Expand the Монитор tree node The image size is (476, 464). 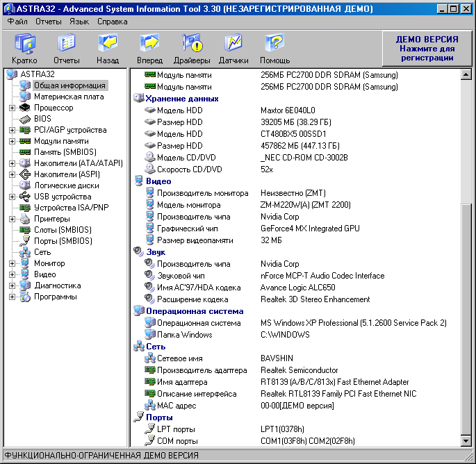[12, 263]
